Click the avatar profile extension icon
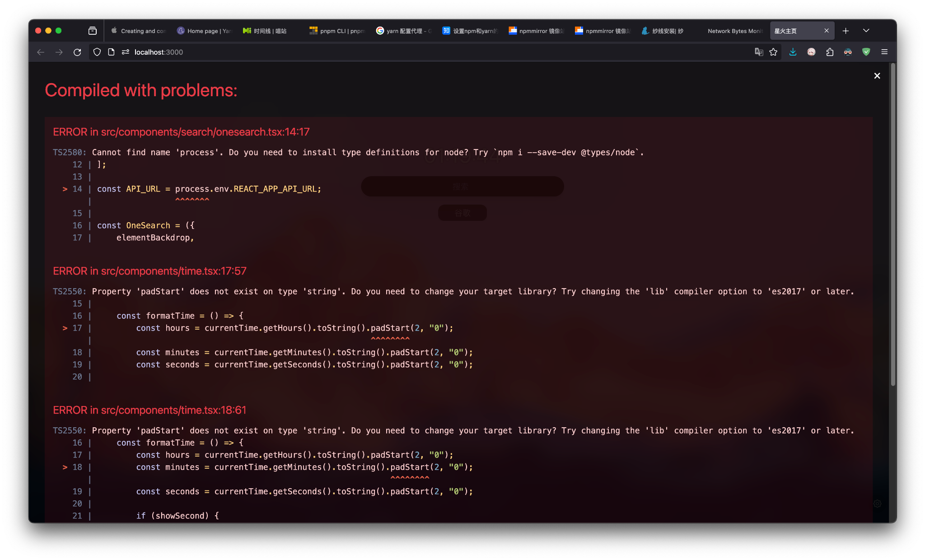This screenshot has height=560, width=925. click(x=811, y=52)
